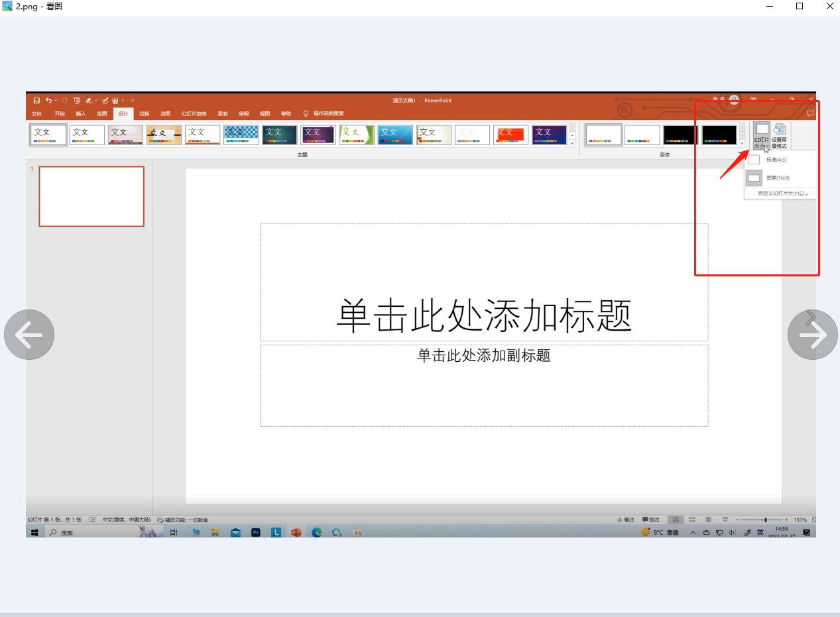Viewport: 840px width, 617px height.
Task: Start the slide show from the status bar icon
Action: click(x=725, y=520)
